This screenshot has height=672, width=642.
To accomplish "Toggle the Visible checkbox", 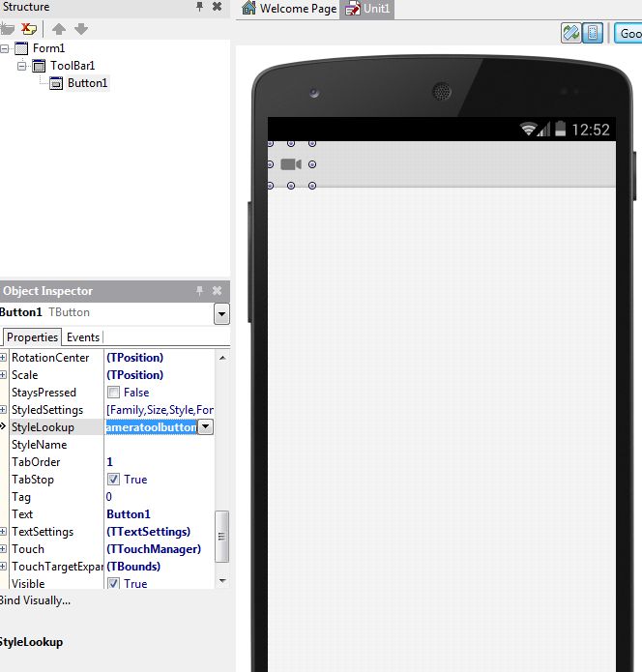I will 113,583.
